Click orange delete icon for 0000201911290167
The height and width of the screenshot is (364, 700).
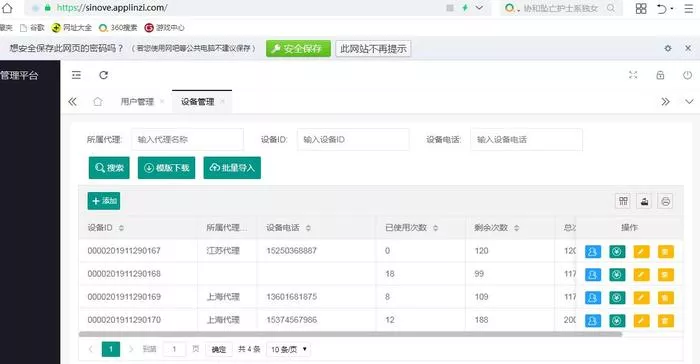665,252
